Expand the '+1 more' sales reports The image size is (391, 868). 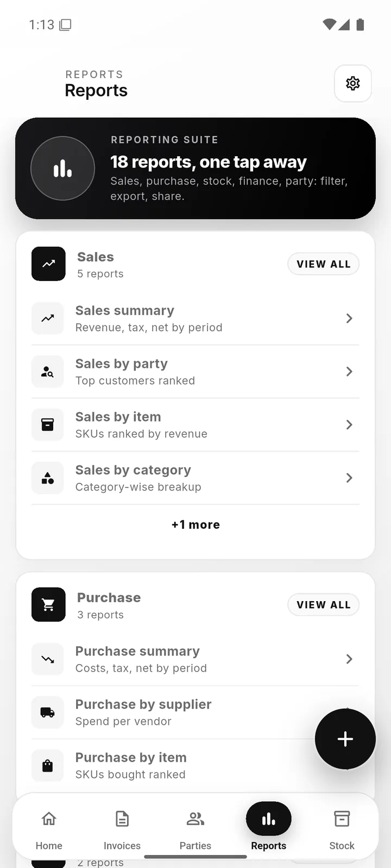pos(195,525)
